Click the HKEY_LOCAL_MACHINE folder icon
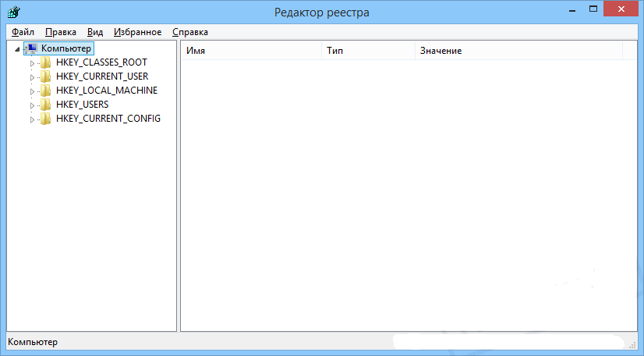Screen dimensions: 644x356 pyautogui.click(x=46, y=91)
